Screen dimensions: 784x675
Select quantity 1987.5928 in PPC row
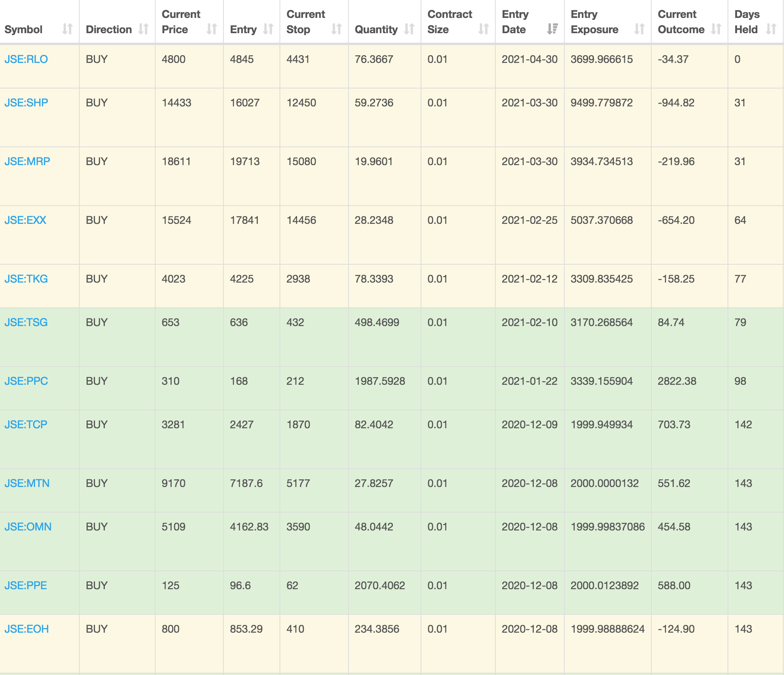tap(380, 381)
